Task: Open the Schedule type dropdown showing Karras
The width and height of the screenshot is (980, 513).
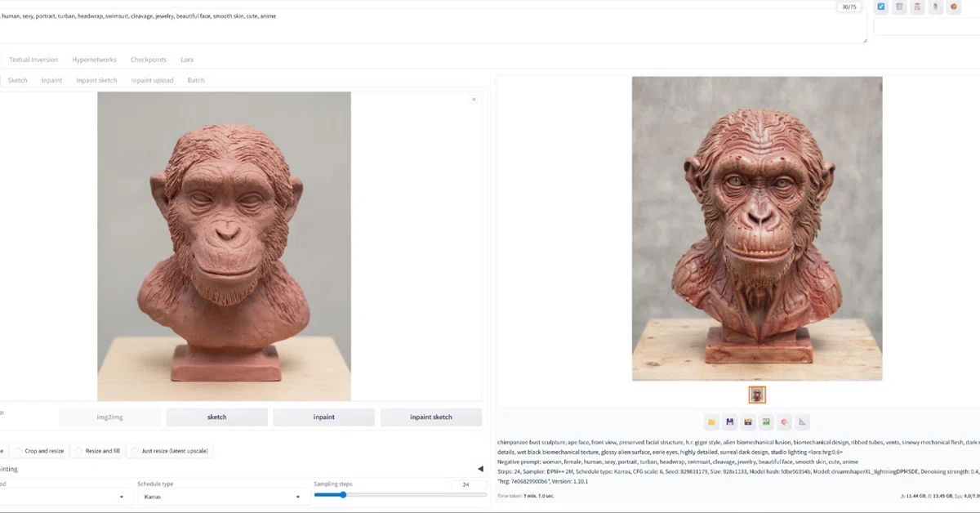Action: 222,497
